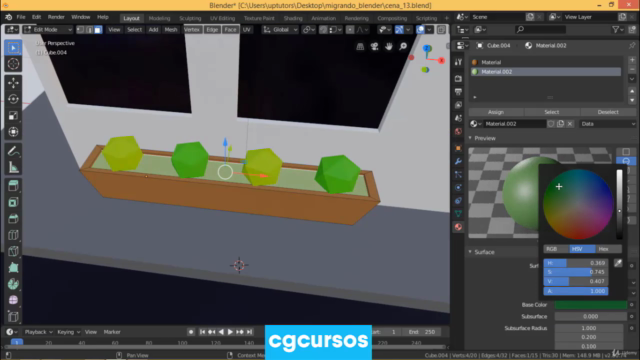Open the Edit Mode dropdown
640x360 pixels.
48,30
